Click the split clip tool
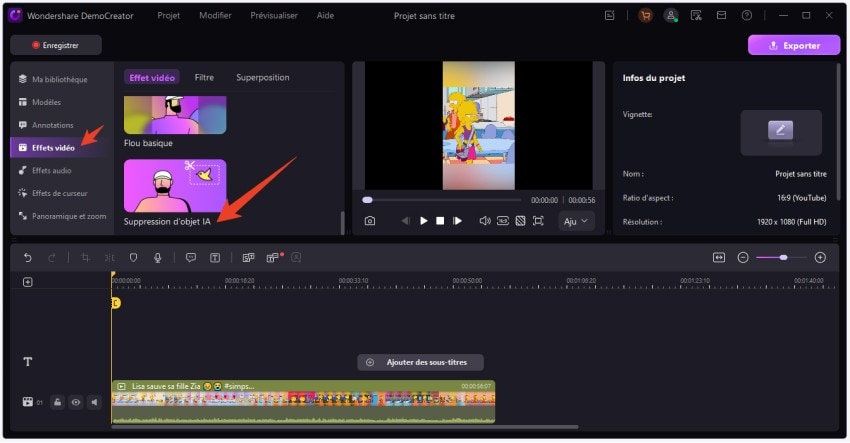The height and width of the screenshot is (443, 850). coord(110,258)
